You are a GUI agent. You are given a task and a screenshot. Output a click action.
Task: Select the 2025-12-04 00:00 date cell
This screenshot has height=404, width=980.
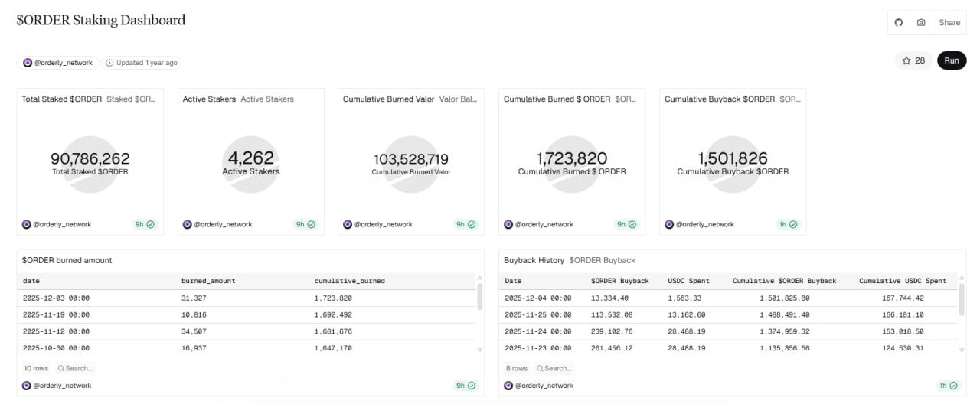click(x=537, y=298)
